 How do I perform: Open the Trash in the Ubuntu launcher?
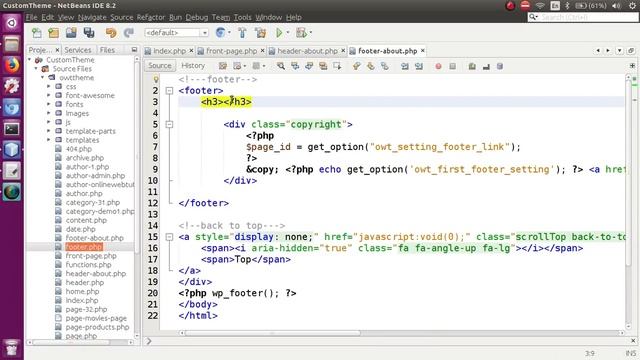click(11, 348)
